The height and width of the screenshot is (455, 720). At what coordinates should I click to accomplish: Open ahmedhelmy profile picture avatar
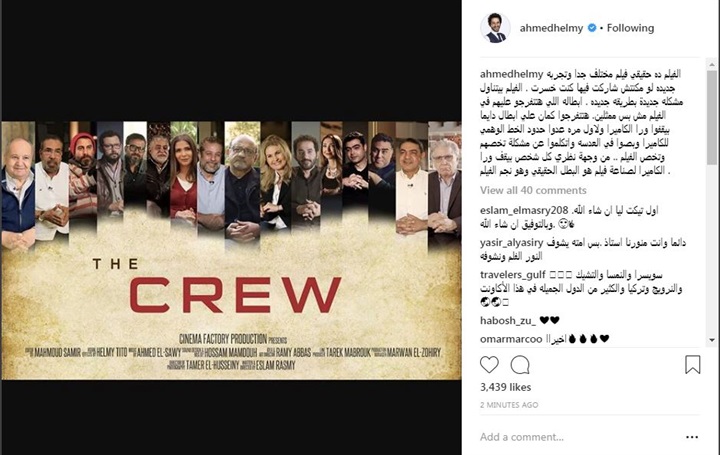coord(495,28)
